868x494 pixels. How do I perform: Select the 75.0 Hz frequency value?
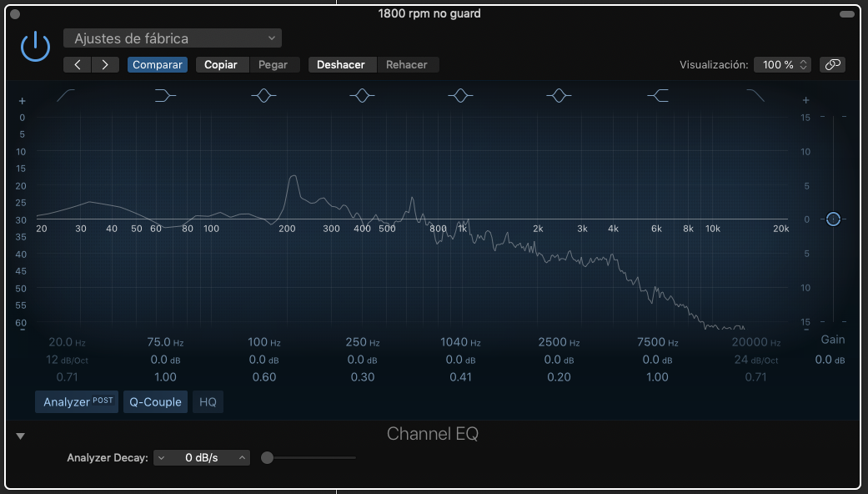pyautogui.click(x=165, y=342)
